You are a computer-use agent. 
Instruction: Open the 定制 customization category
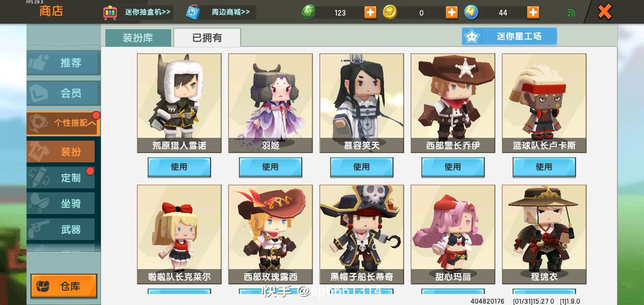coord(61,177)
